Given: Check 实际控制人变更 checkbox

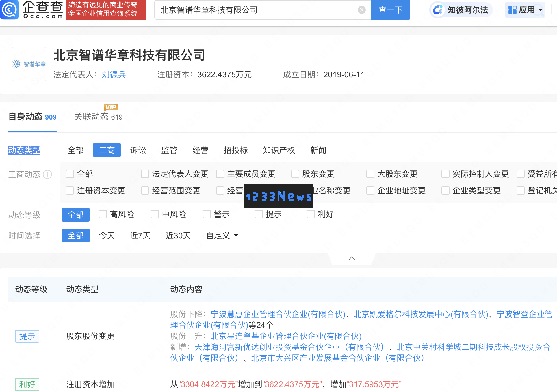Looking at the screenshot, I should pos(445,174).
